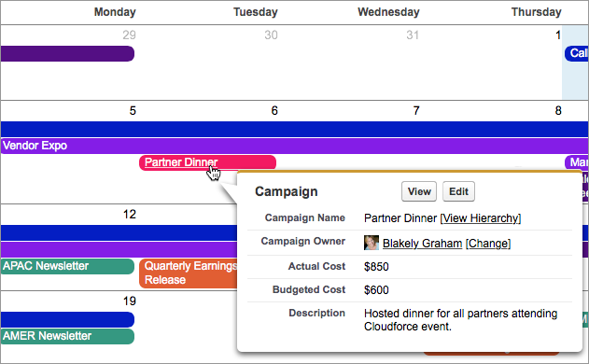Click the blue event bar on Monday 19
The image size is (589, 364).
click(67, 320)
